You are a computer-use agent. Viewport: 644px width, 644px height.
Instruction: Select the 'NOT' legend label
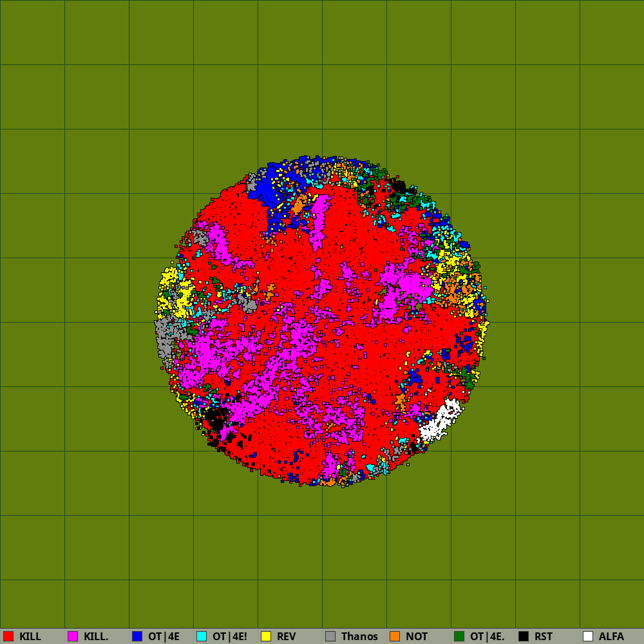[x=417, y=637]
